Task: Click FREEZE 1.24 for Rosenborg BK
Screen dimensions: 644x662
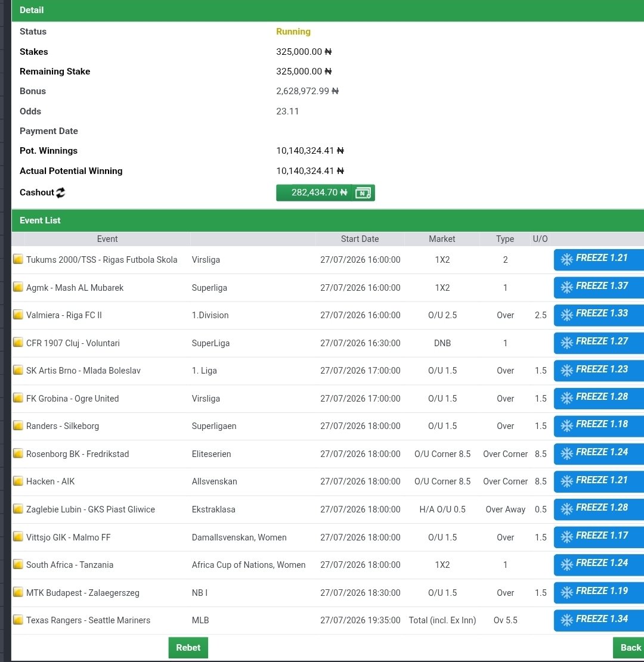Action: pos(599,453)
